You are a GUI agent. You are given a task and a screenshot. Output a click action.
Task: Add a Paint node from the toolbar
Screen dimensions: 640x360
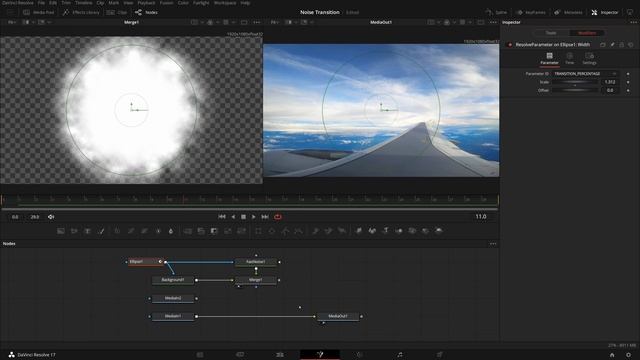click(102, 231)
